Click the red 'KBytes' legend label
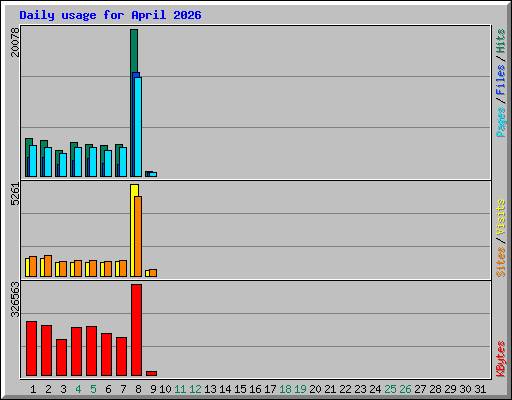 501,359
